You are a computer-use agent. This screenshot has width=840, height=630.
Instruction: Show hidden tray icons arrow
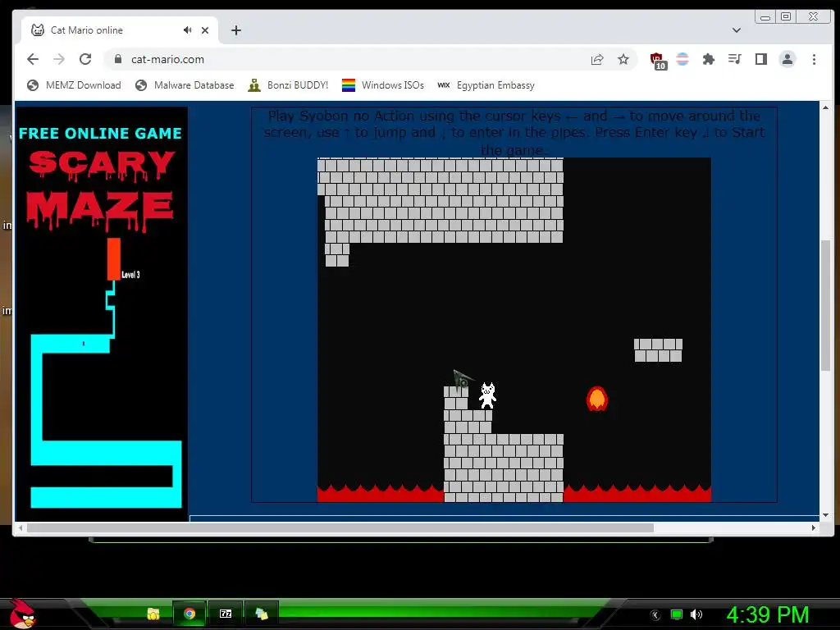[655, 614]
